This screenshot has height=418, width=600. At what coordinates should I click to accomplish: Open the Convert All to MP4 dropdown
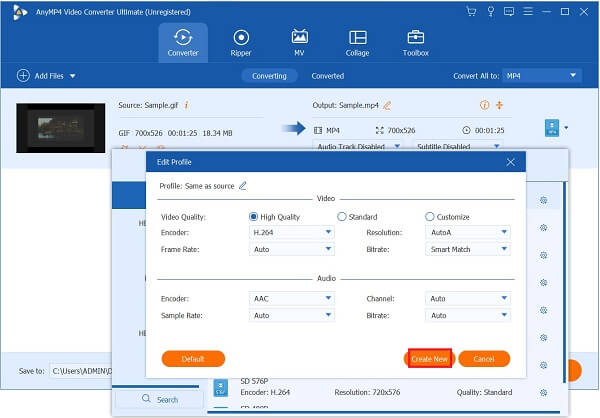542,75
